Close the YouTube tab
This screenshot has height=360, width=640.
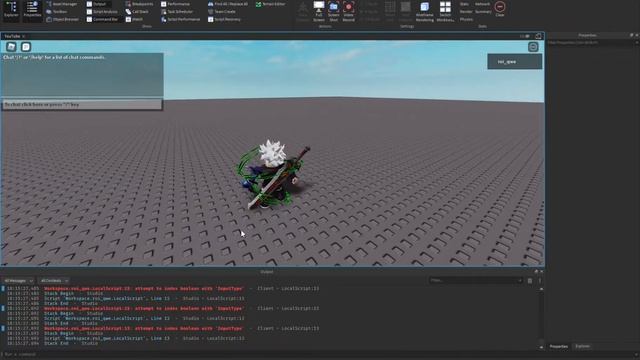pyautogui.click(x=24, y=36)
